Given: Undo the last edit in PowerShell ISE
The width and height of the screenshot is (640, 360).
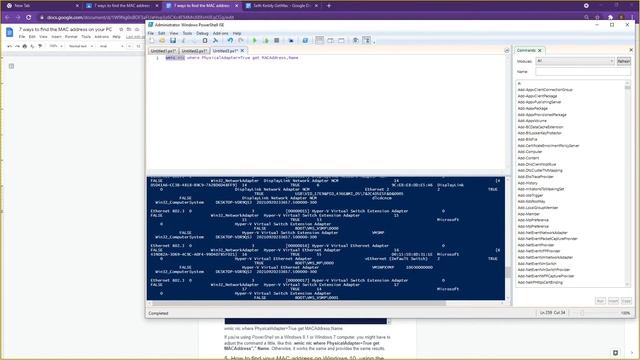Looking at the screenshot, I should pyautogui.click(x=230, y=41).
